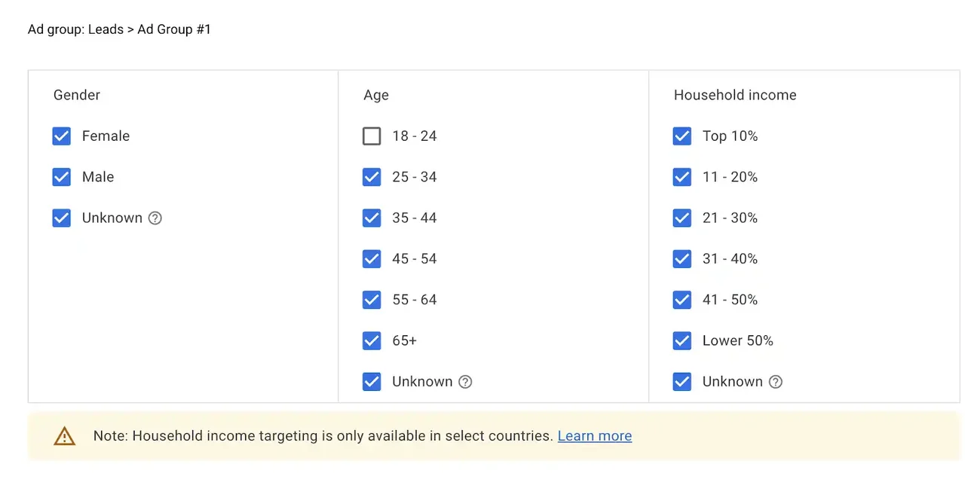Deselect the 35 - 44 age checkbox
Viewport: 980px width, 479px height.
pyautogui.click(x=372, y=218)
